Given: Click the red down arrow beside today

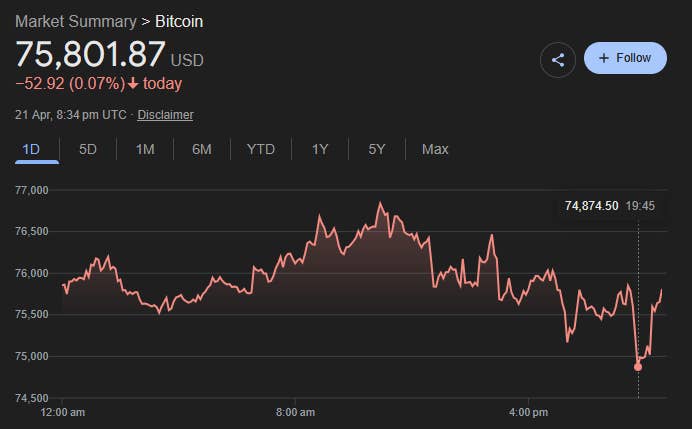Looking at the screenshot, I should coord(132,84).
